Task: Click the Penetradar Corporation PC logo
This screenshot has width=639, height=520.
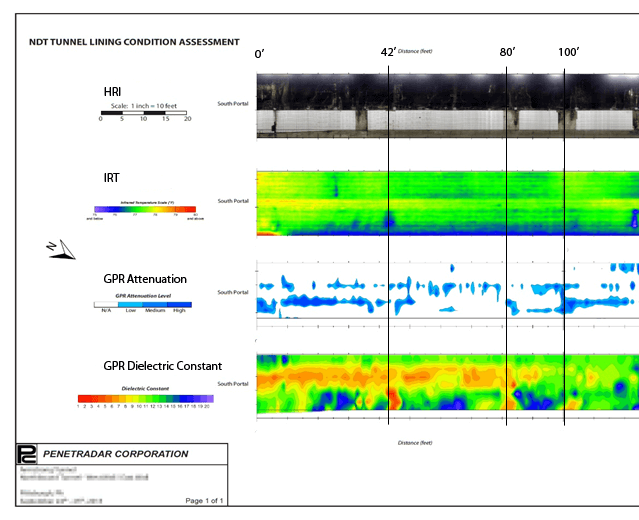Action: [x=27, y=453]
